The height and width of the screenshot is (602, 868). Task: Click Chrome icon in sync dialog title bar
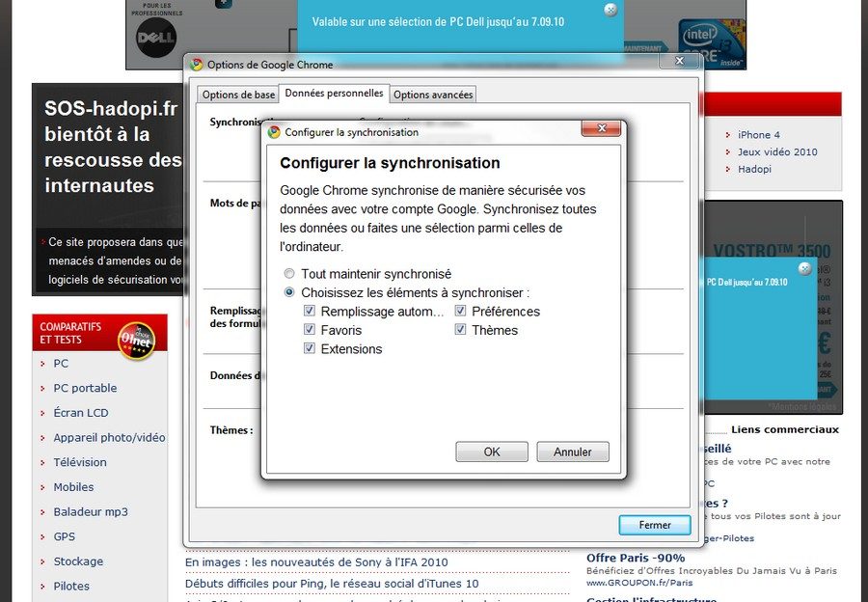point(274,132)
